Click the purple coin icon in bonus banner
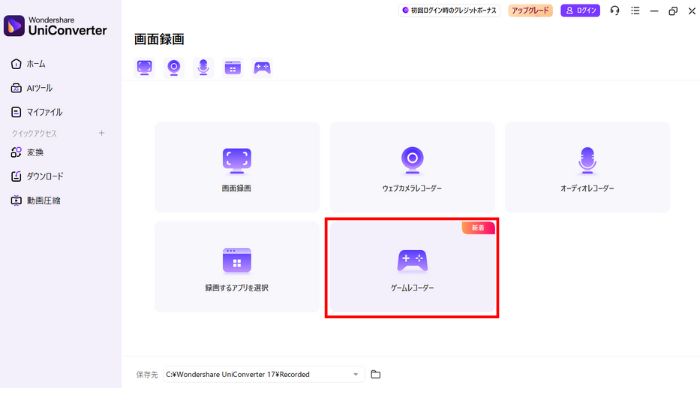The height and width of the screenshot is (400, 700). [405, 10]
